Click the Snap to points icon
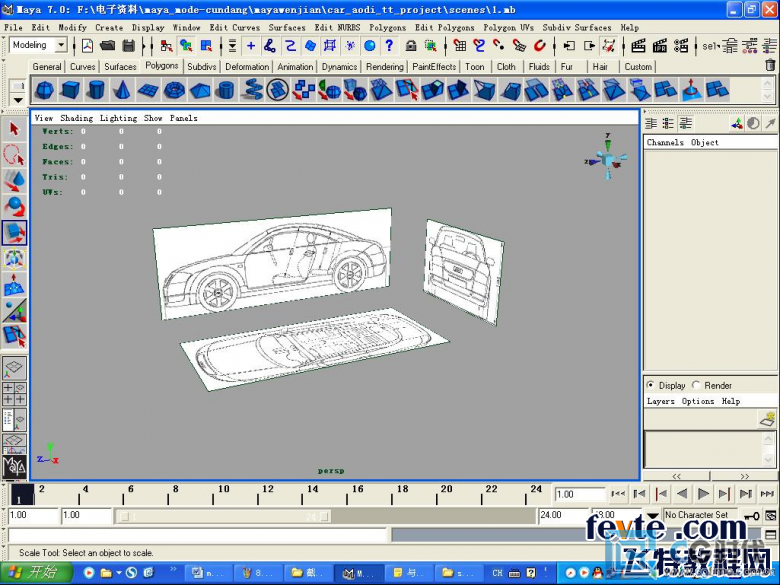This screenshot has height=585, width=780. coord(499,46)
